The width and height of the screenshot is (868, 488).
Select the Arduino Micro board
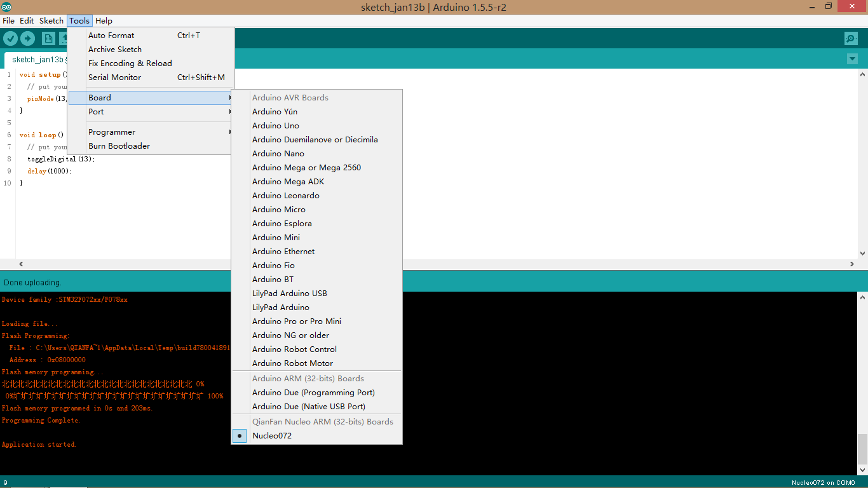click(317, 210)
